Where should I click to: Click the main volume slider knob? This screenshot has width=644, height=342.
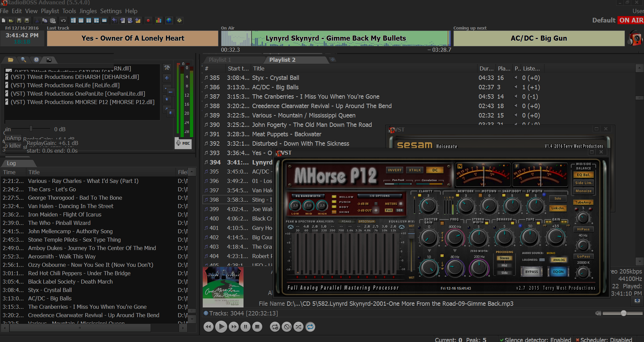click(x=624, y=313)
